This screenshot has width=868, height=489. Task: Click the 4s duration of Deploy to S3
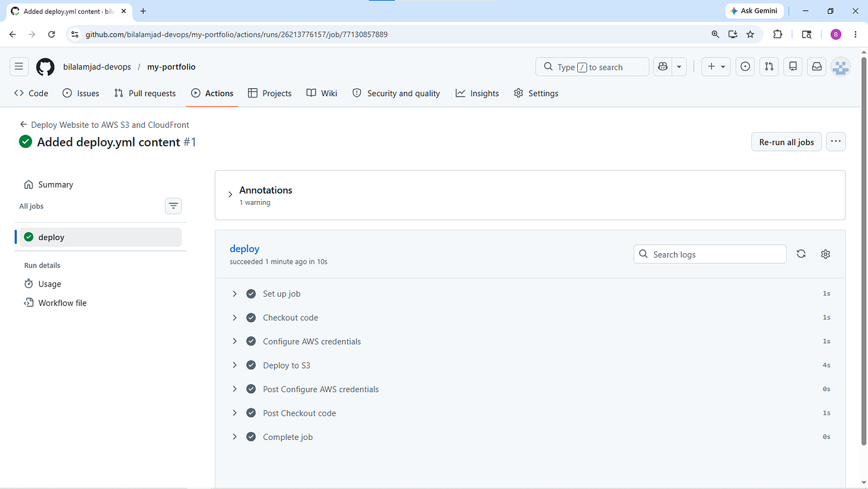826,366
